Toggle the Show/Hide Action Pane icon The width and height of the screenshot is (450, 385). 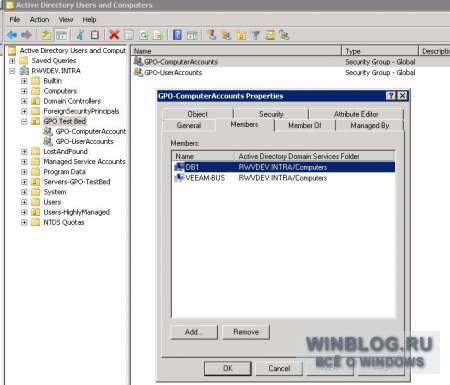[x=192, y=35]
